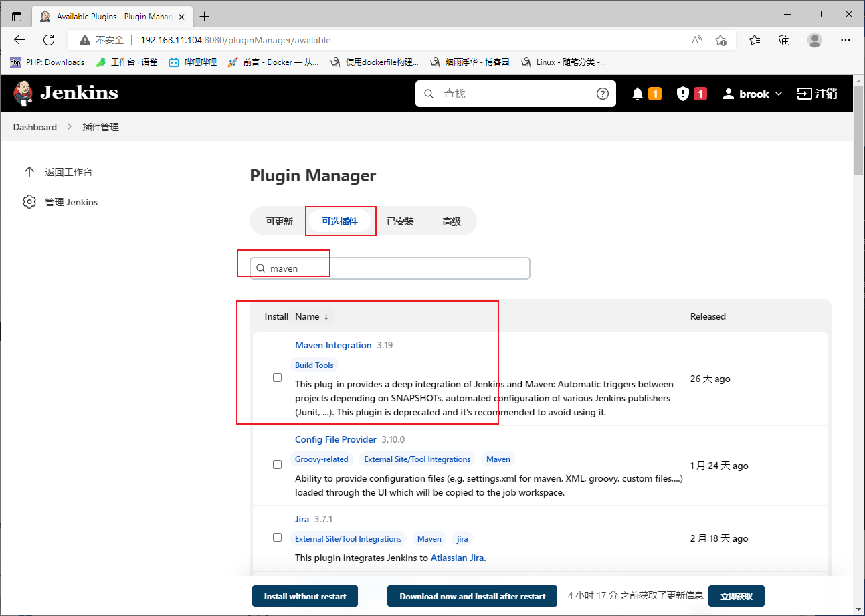Click Dashboard in the breadcrumb
The height and width of the screenshot is (616, 865).
coord(35,127)
